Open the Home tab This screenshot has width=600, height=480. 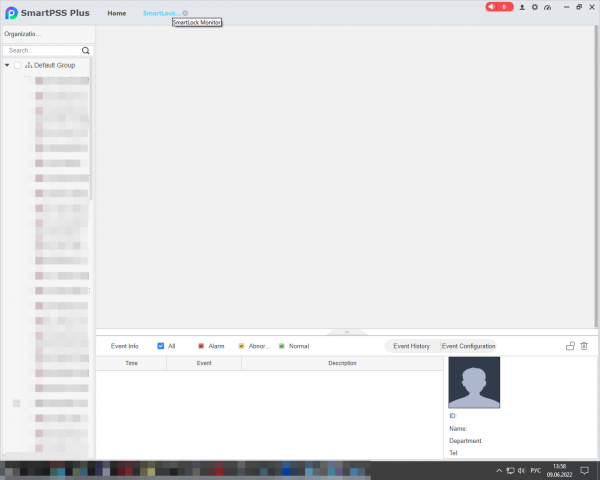[117, 13]
